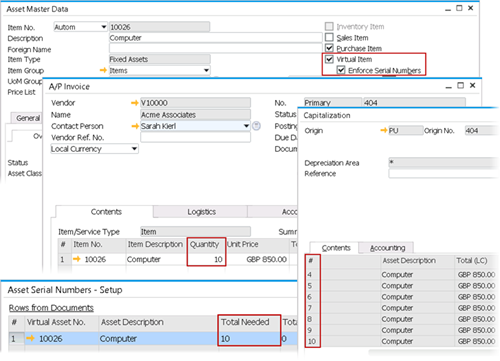
Task: Select row 1 header in Asset Serial Numbers table
Action: coord(16,338)
